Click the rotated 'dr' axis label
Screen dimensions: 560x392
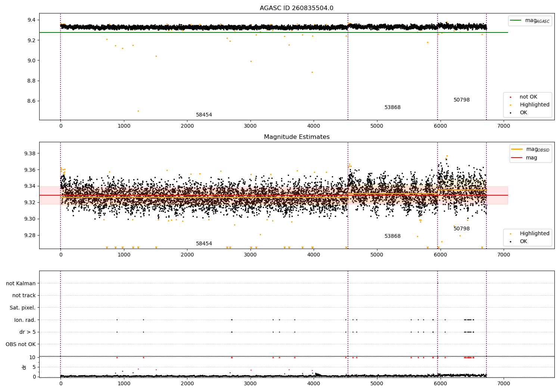click(x=24, y=367)
